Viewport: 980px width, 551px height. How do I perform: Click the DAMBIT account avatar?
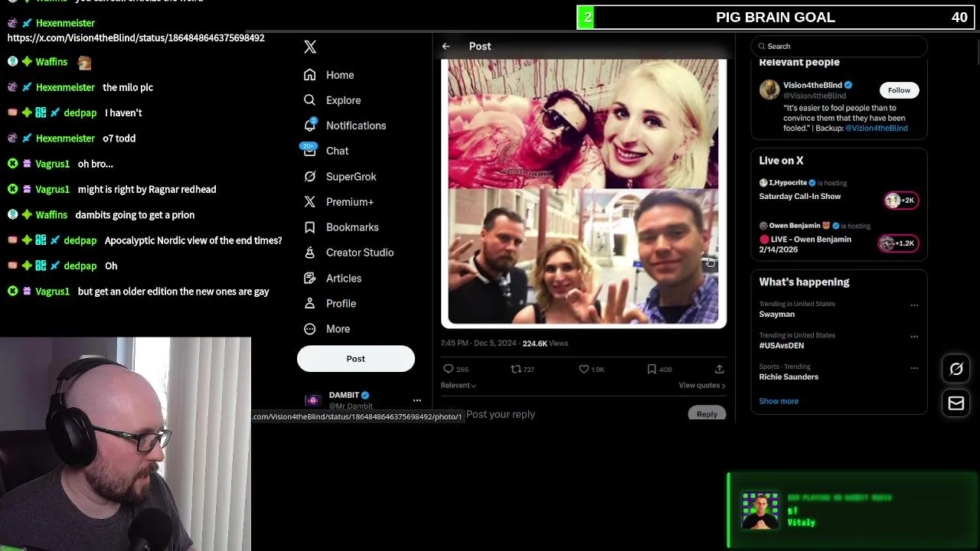point(312,400)
